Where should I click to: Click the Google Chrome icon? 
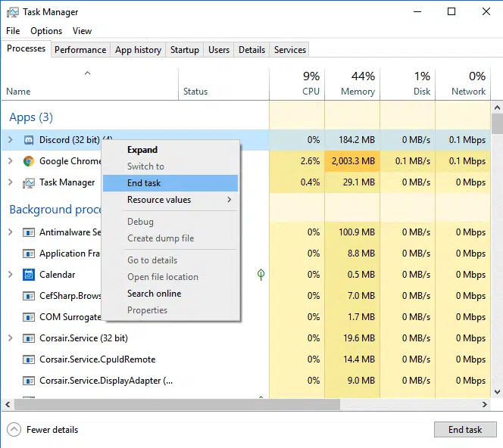point(29,161)
